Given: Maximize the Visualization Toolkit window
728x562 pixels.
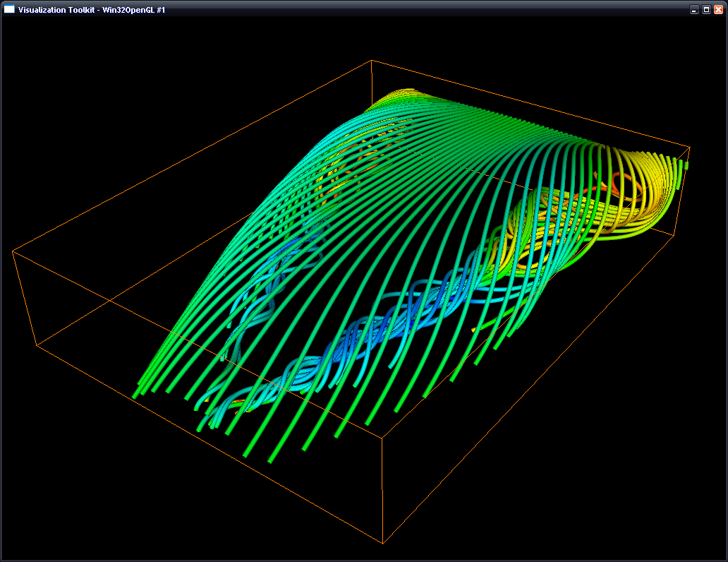Looking at the screenshot, I should [706, 10].
